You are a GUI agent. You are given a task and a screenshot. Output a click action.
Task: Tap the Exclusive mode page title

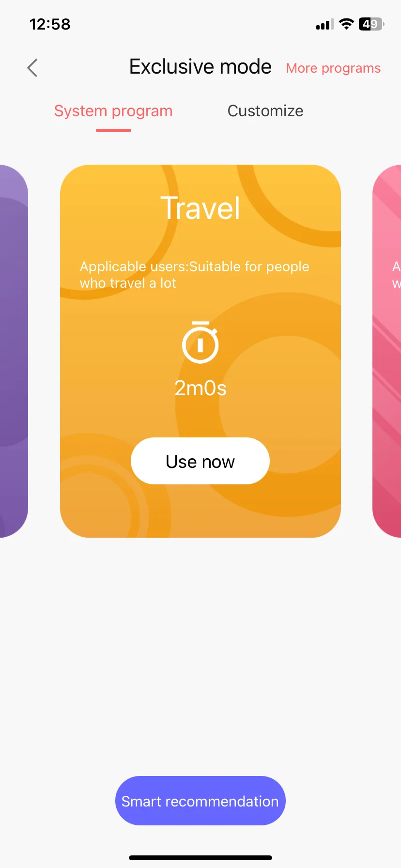coord(200,67)
